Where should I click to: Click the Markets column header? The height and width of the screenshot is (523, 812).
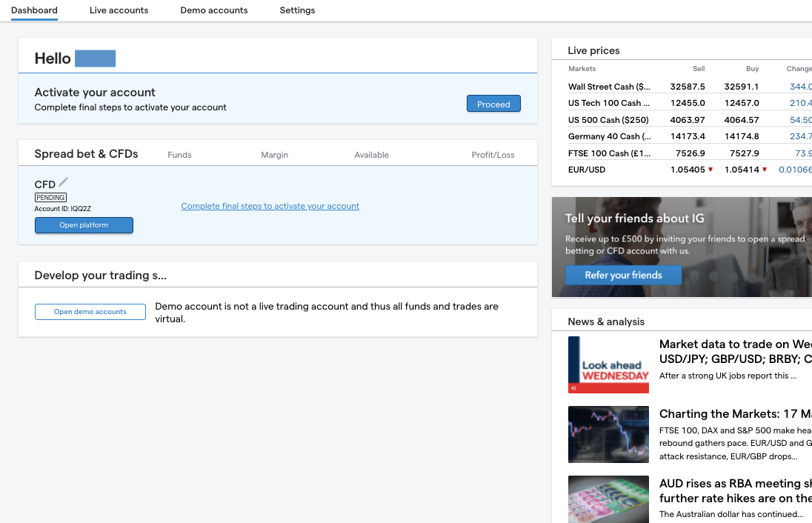582,68
